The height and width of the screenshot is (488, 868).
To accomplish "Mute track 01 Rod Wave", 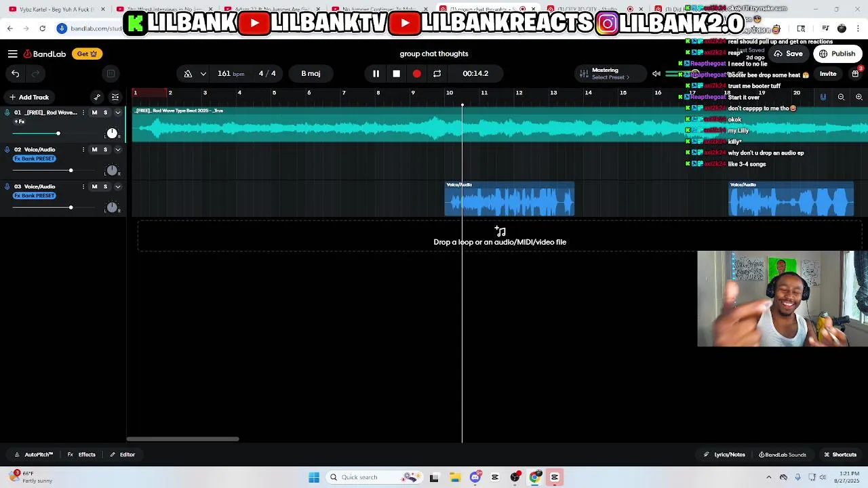I will coord(94,113).
